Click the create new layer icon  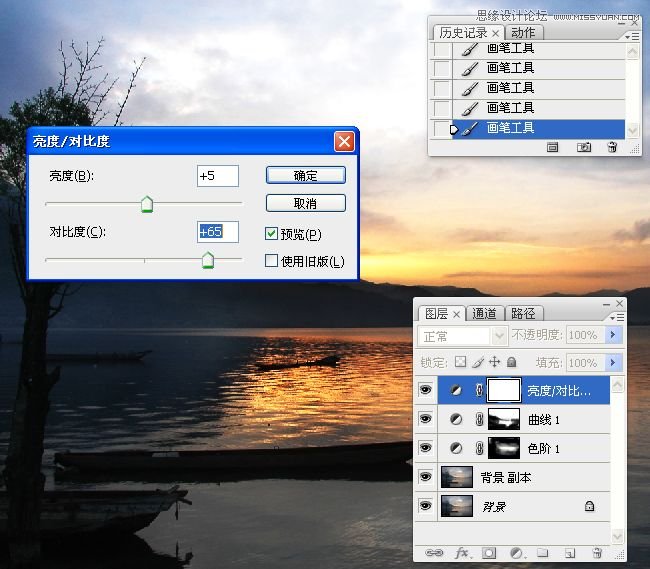tap(570, 553)
